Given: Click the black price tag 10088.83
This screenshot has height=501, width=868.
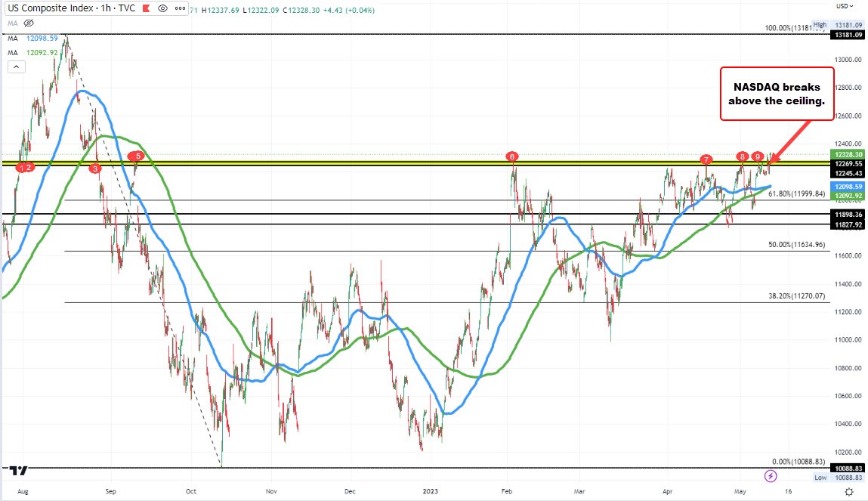Looking at the screenshot, I should (x=848, y=469).
